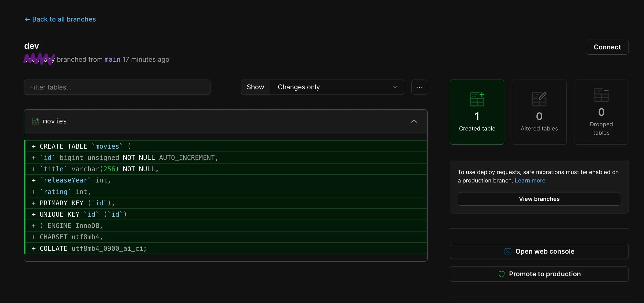644x303 pixels.
Task: Open the three-dots more options menu
Action: click(x=419, y=87)
